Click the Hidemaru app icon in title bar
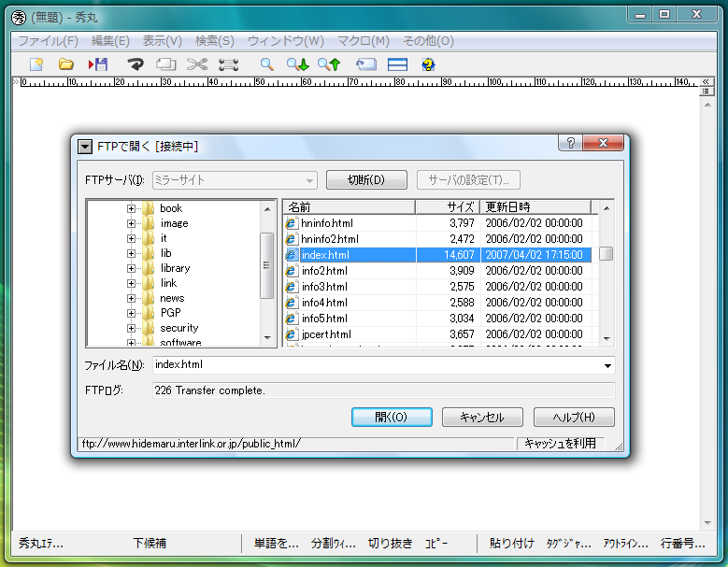 (19, 18)
